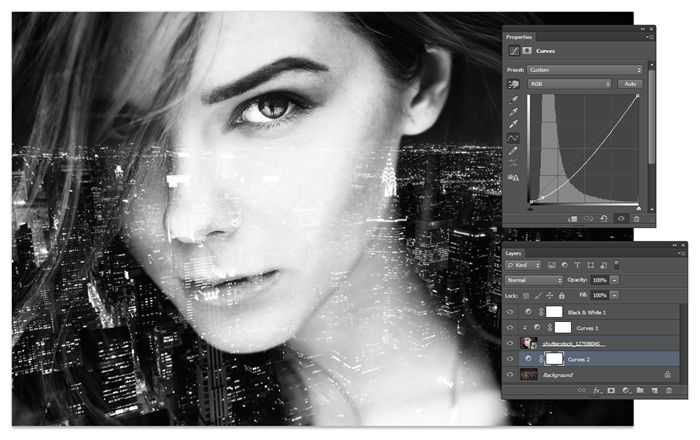
Task: Clip adjustment to layer below in Properties
Action: pos(573,219)
